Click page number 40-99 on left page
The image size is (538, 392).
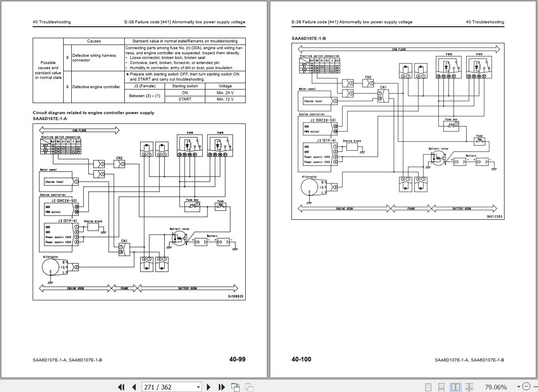click(237, 359)
